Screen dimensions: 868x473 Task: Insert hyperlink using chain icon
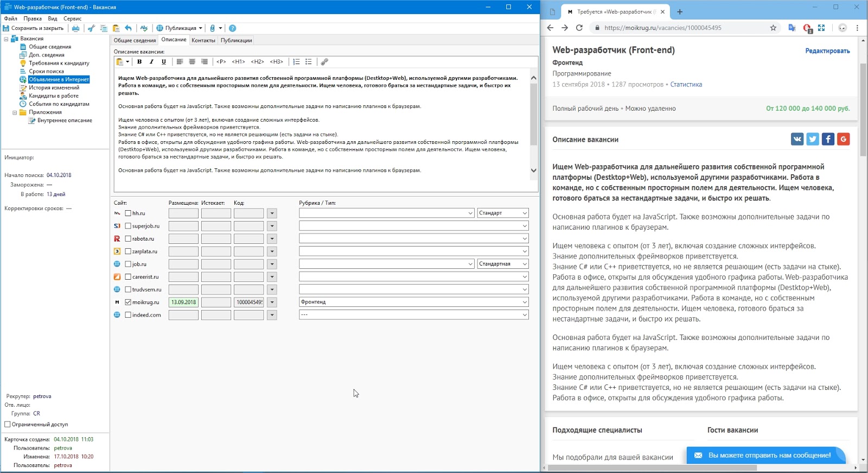(324, 62)
